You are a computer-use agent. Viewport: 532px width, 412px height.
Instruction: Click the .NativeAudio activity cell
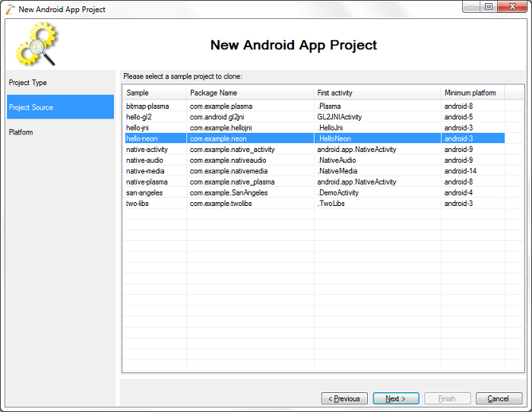[337, 160]
